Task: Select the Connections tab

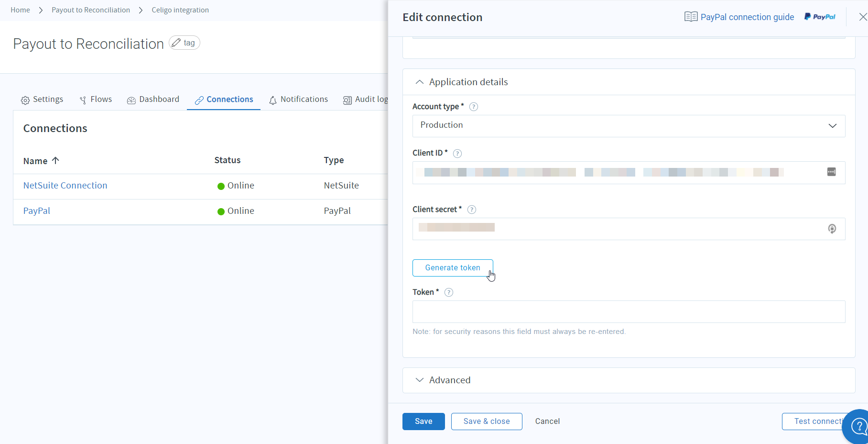Action: coord(224,100)
